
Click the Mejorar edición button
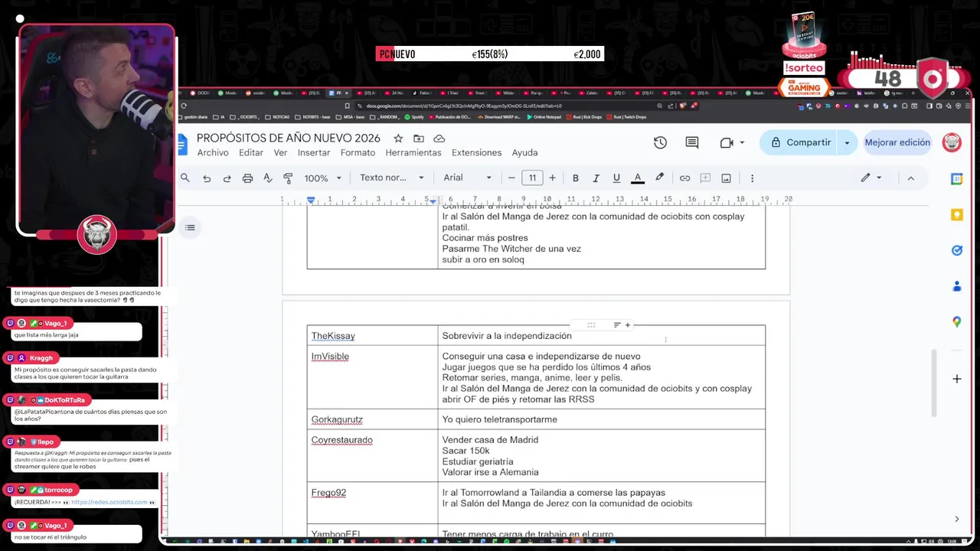(897, 142)
